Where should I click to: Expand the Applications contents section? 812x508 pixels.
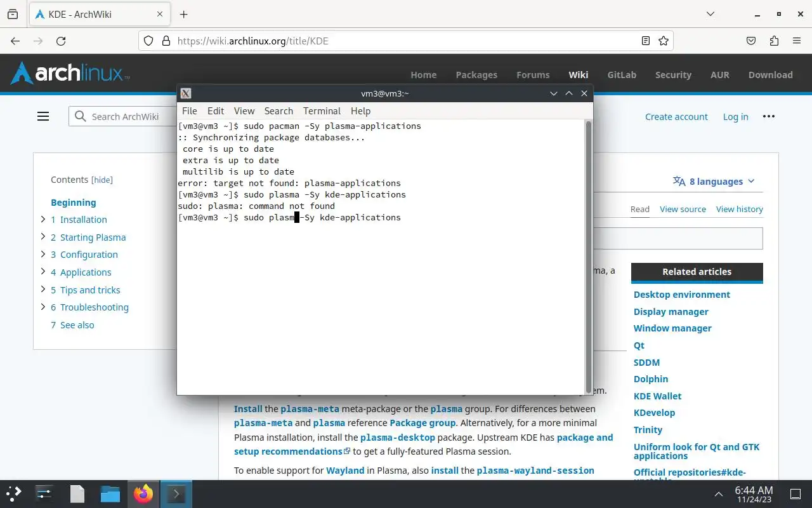pos(43,272)
